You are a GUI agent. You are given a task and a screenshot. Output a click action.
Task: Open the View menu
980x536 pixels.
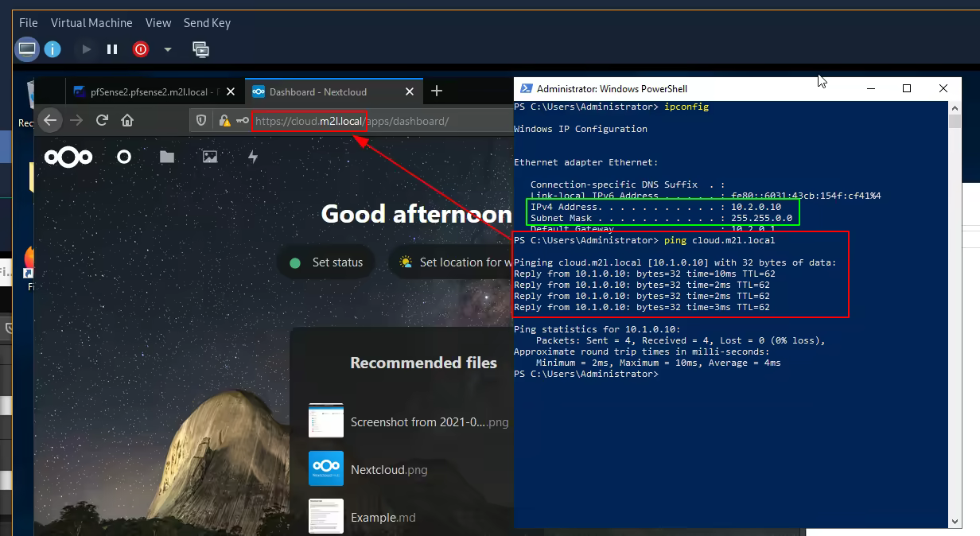coord(158,23)
